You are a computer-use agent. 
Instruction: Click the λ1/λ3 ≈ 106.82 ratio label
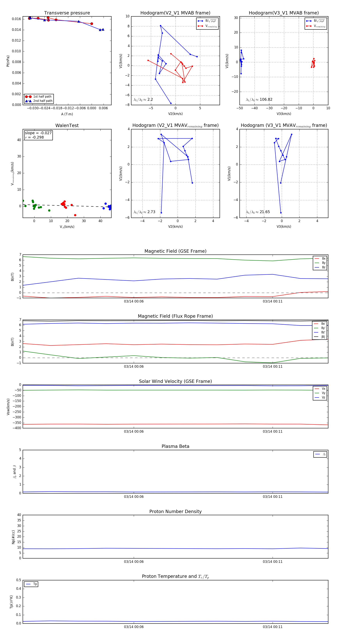coord(259,100)
